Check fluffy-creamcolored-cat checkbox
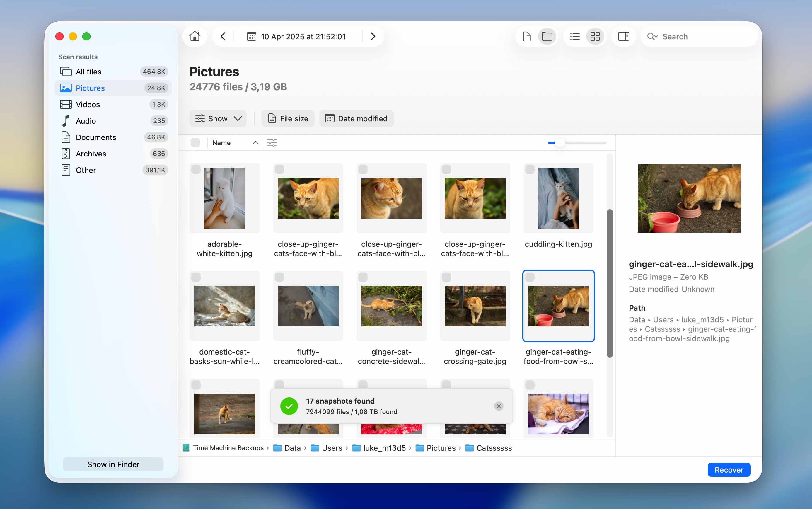 tap(279, 277)
